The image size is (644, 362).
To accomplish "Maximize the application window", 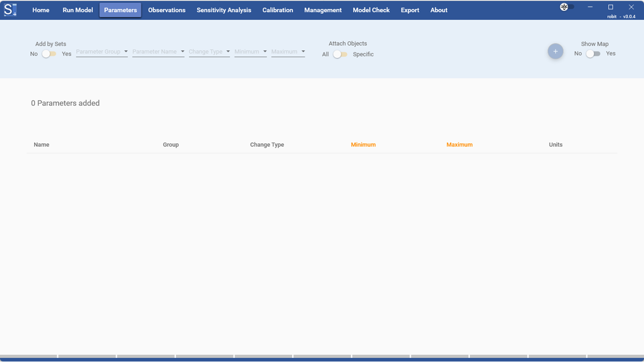I will coord(611,7).
